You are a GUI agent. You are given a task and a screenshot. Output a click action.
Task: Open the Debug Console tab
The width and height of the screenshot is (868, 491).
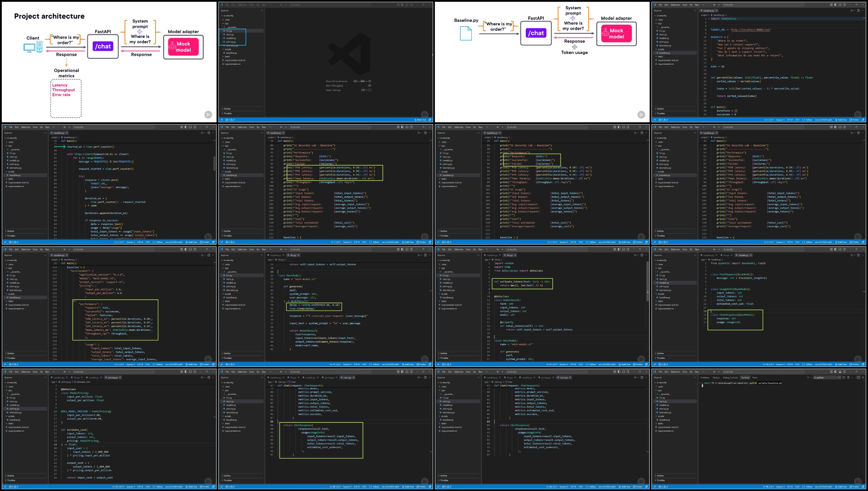pyautogui.click(x=730, y=377)
